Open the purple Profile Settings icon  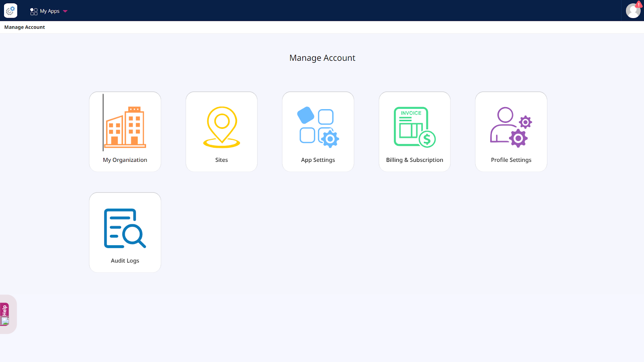coord(511,127)
